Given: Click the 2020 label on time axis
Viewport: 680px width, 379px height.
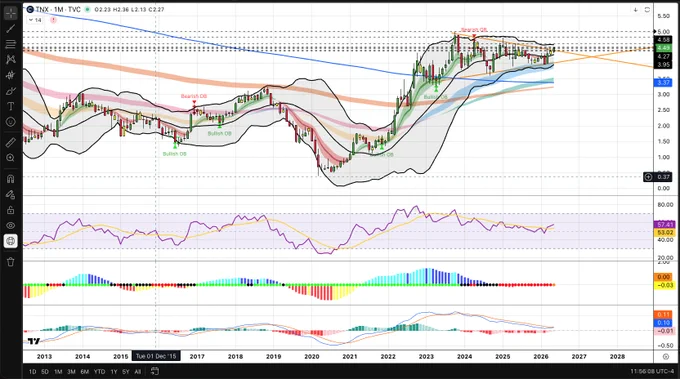Looking at the screenshot, I should point(312,356).
